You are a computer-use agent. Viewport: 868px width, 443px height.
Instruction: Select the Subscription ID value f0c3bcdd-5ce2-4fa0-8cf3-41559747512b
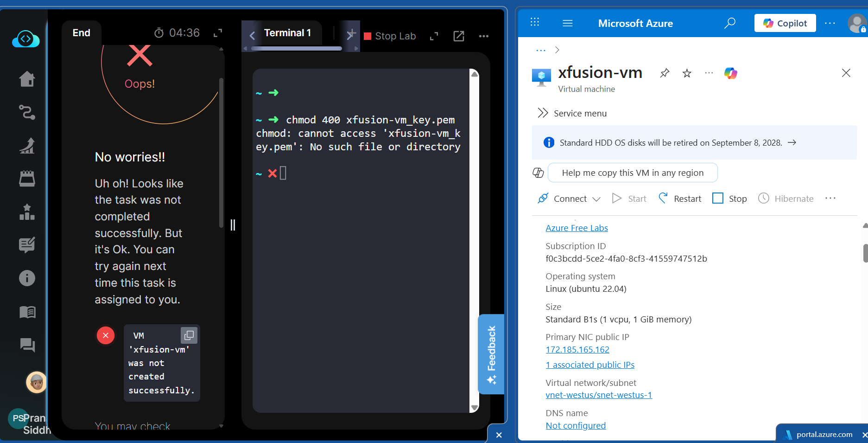click(x=626, y=259)
